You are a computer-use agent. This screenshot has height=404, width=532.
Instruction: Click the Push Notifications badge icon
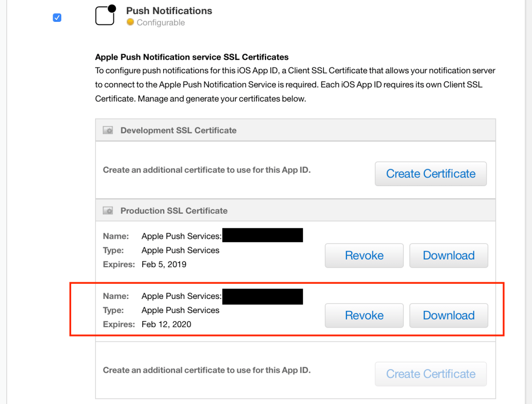pos(105,15)
